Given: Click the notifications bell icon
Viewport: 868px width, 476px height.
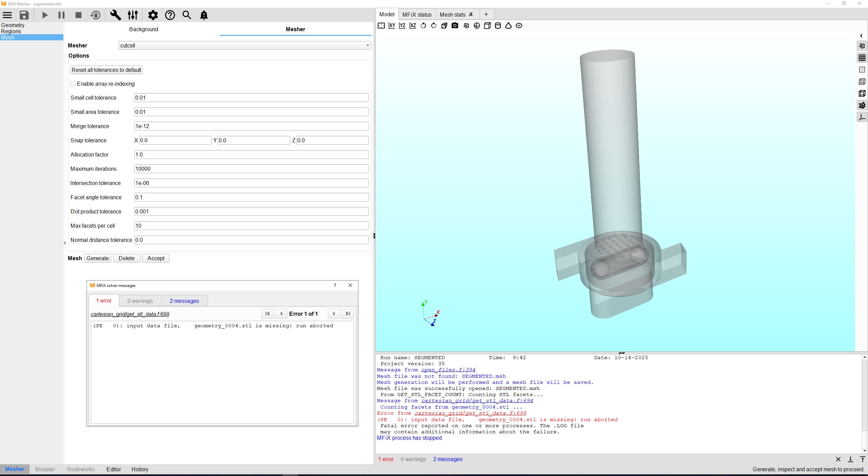Looking at the screenshot, I should click(x=204, y=15).
